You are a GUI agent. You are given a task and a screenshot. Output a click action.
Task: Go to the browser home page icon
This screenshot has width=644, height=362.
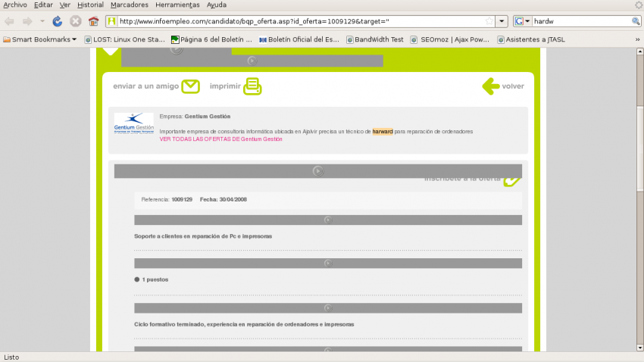[94, 21]
